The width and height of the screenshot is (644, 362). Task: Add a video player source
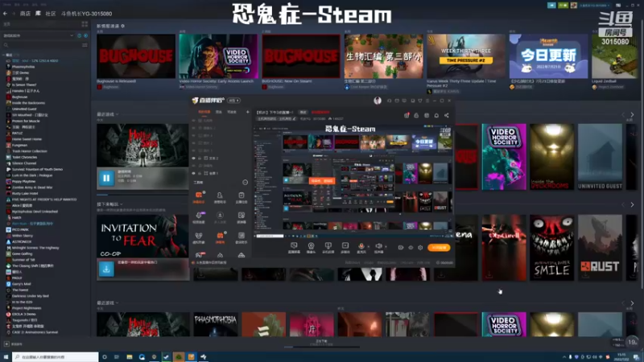[x=345, y=248]
